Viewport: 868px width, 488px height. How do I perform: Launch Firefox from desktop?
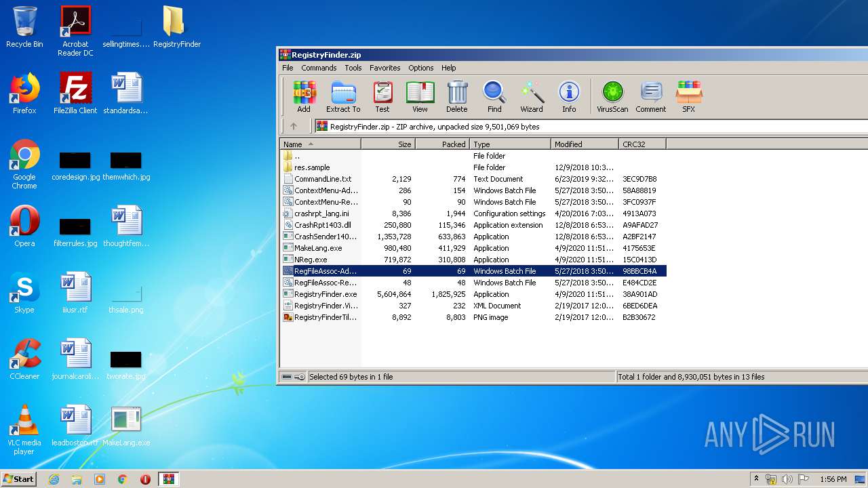24,94
